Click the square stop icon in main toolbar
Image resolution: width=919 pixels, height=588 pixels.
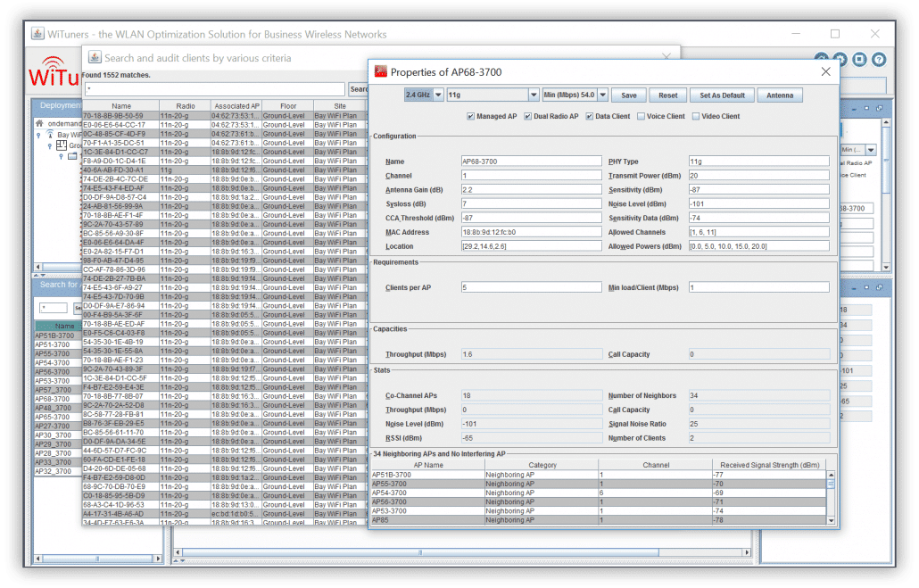point(859,59)
